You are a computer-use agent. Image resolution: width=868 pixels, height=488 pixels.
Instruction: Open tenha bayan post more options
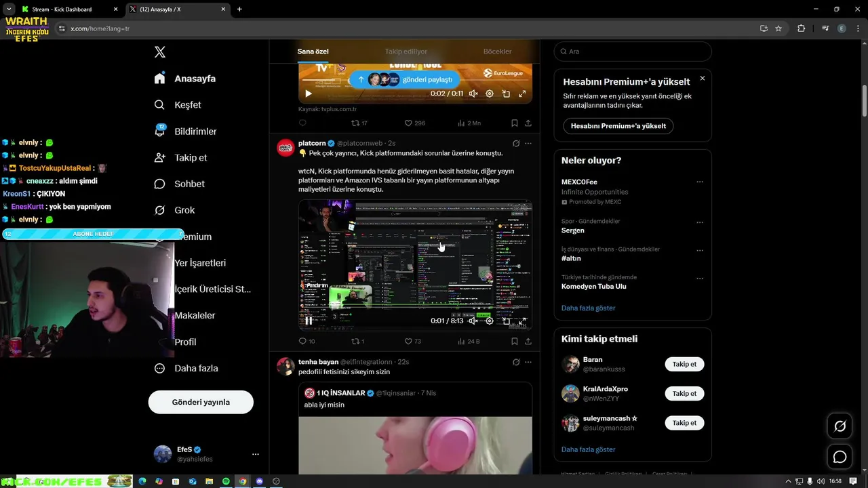[528, 362]
